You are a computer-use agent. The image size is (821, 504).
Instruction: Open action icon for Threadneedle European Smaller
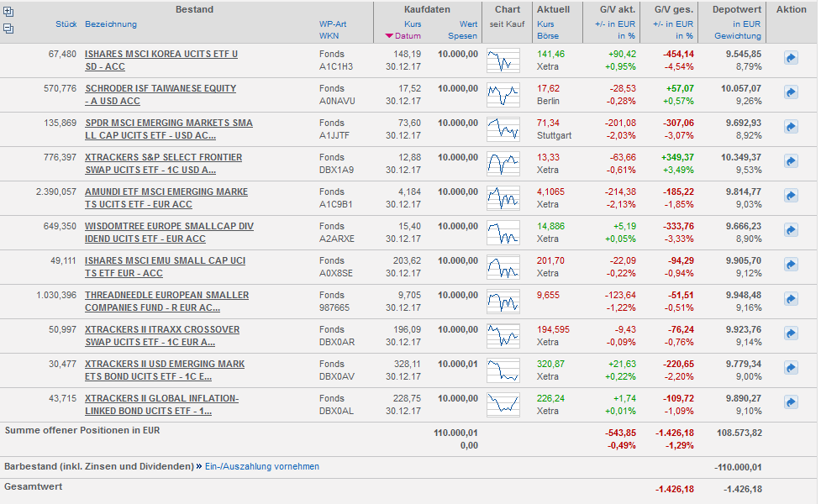[791, 299]
